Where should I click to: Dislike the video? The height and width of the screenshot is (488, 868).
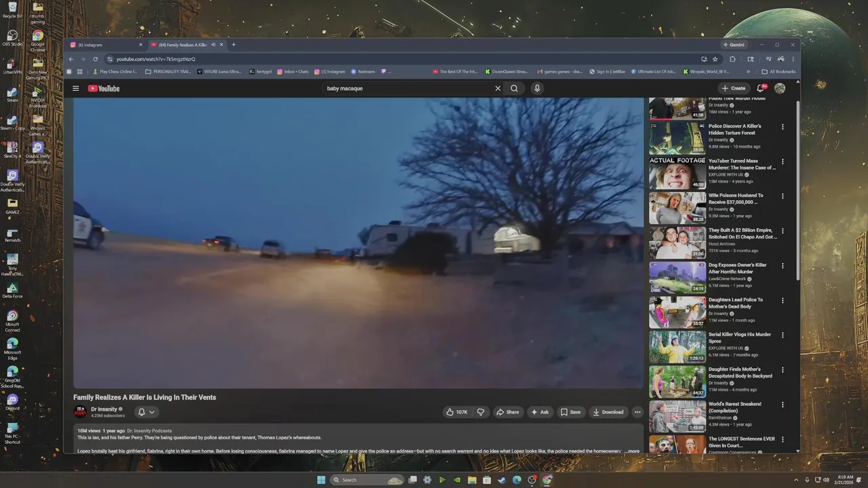click(x=481, y=412)
